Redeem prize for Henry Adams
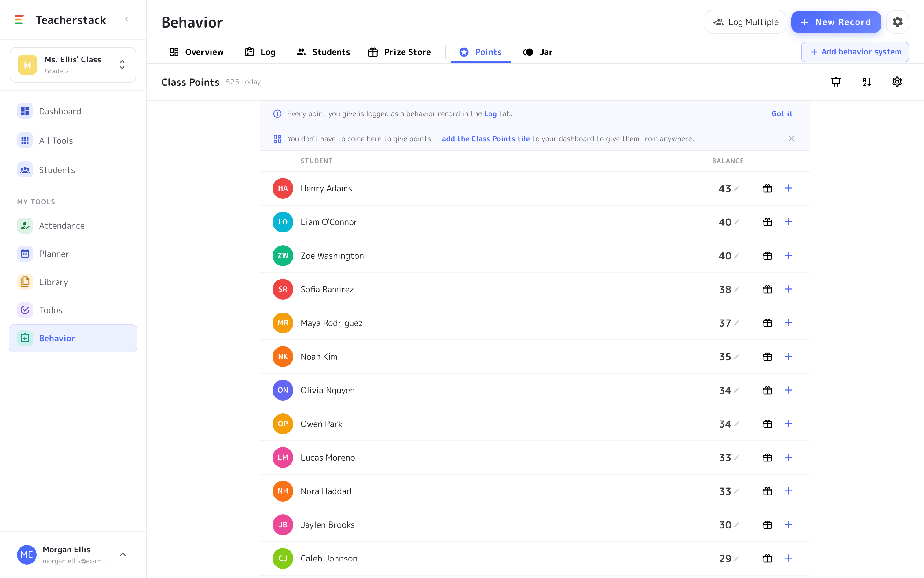 [x=768, y=188]
